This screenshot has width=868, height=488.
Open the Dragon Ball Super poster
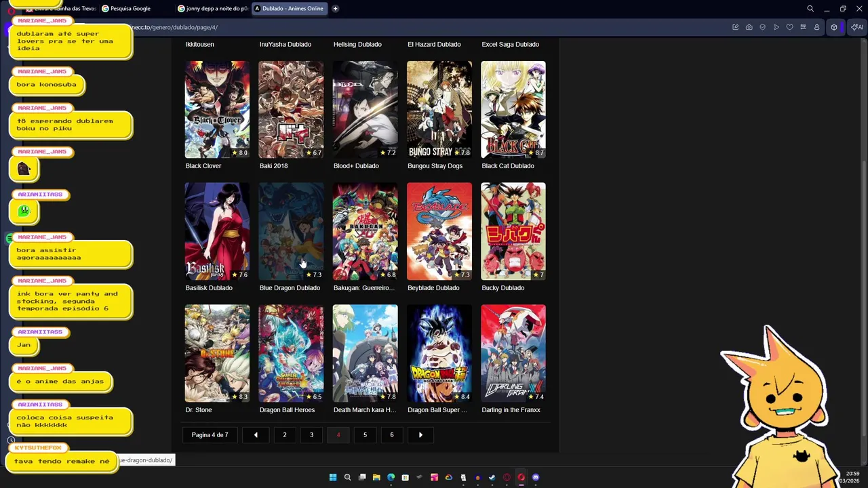[439, 353]
